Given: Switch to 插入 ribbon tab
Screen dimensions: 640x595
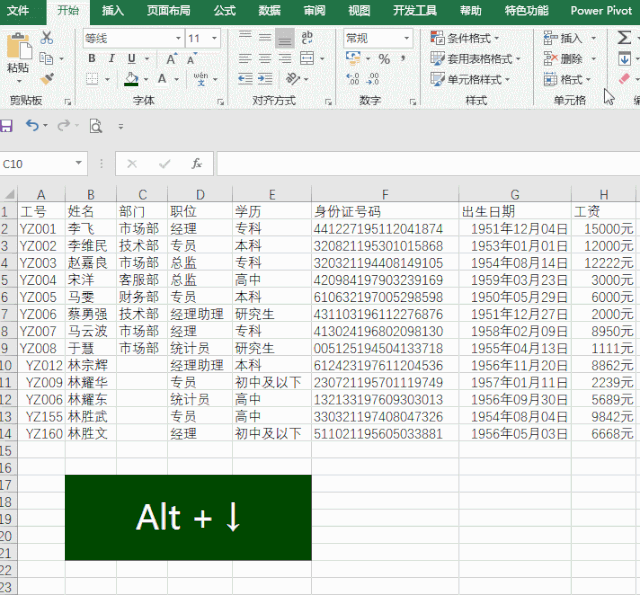Looking at the screenshot, I should [112, 10].
